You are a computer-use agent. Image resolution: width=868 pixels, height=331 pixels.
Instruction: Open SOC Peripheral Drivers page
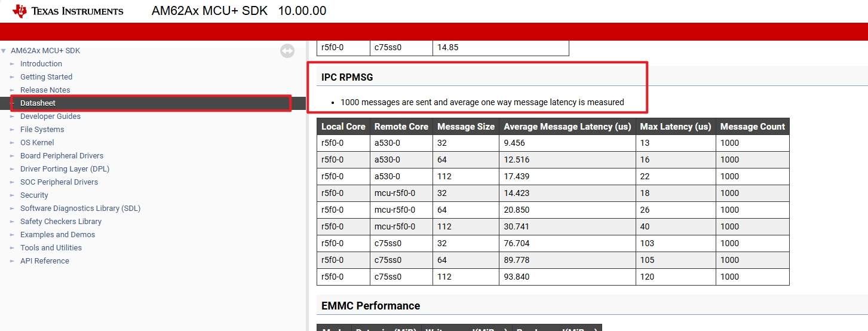[59, 182]
